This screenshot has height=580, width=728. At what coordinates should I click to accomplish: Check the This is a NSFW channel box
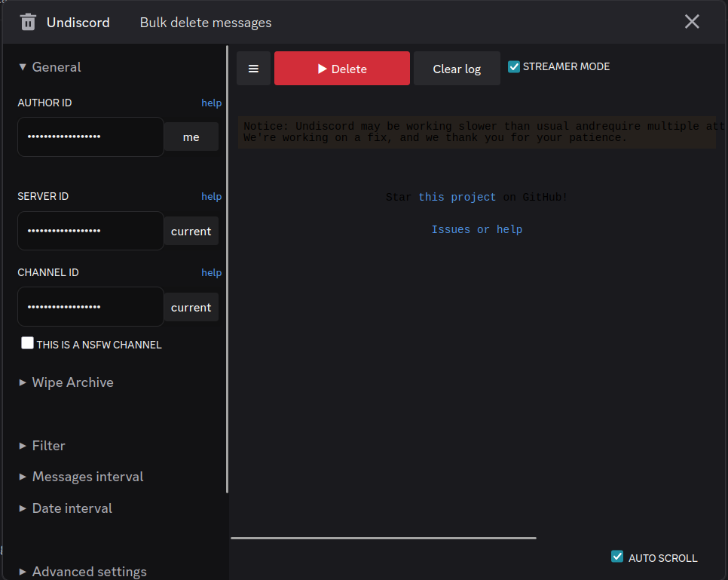27,343
